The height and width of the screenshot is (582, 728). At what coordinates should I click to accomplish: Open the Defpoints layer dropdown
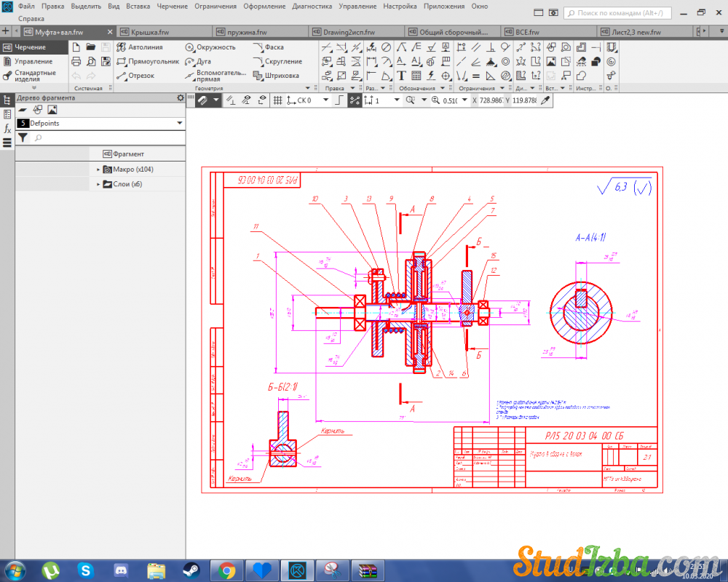click(179, 124)
